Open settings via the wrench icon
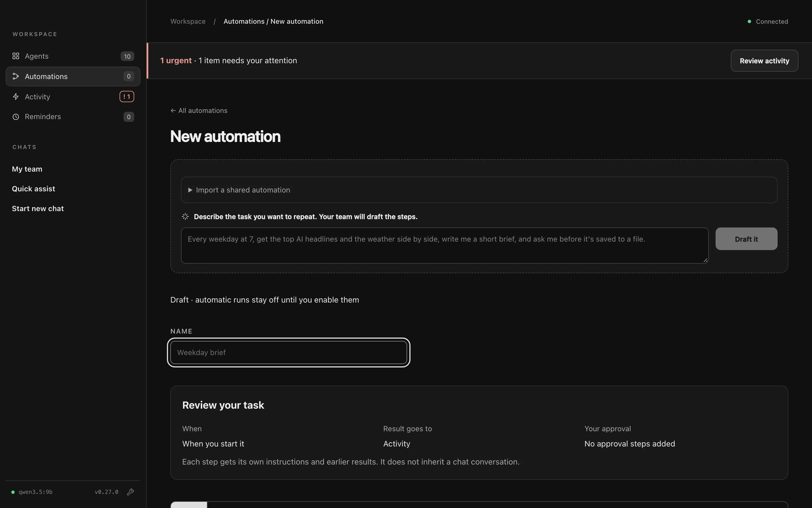 [x=131, y=492]
